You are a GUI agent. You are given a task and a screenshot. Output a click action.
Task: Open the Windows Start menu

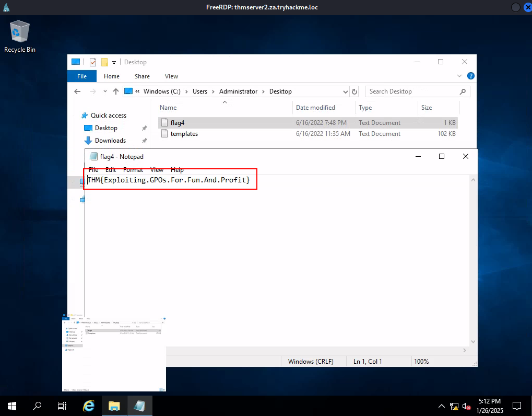click(x=12, y=406)
